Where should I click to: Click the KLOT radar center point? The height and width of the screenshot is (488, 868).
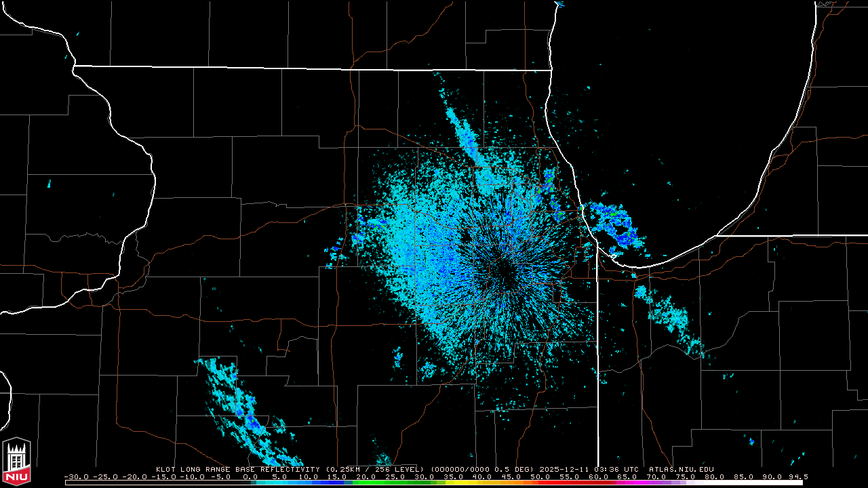coord(503,271)
